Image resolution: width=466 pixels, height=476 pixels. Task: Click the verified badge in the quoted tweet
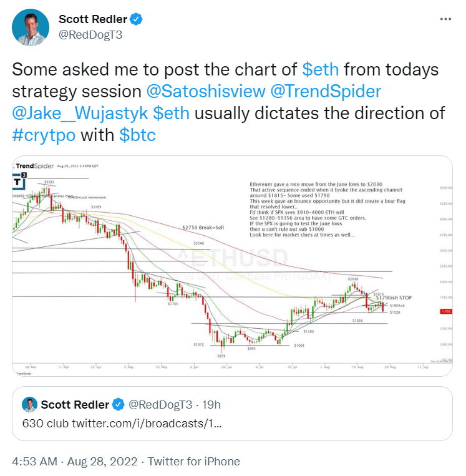(119, 405)
